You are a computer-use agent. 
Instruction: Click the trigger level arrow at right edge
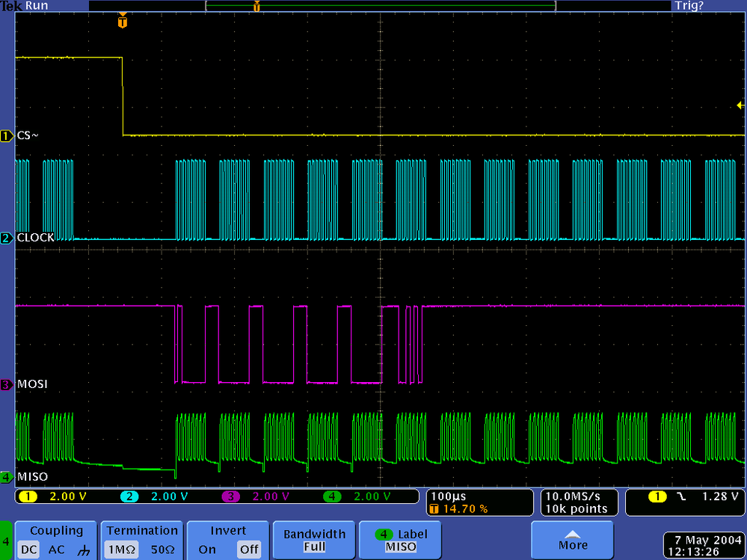(740, 105)
